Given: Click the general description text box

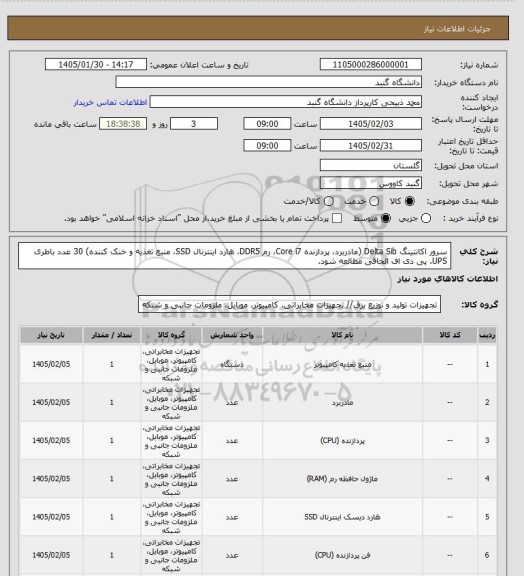Looking at the screenshot, I should click(234, 256).
